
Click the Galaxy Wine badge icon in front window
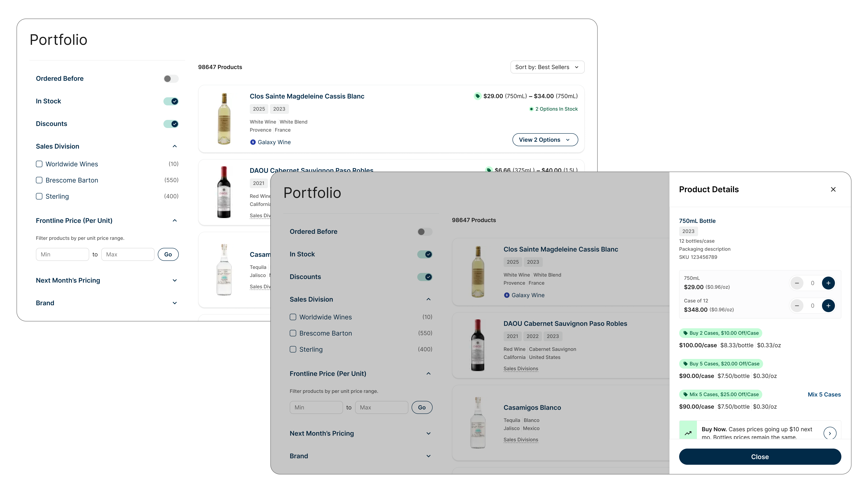[506, 295]
